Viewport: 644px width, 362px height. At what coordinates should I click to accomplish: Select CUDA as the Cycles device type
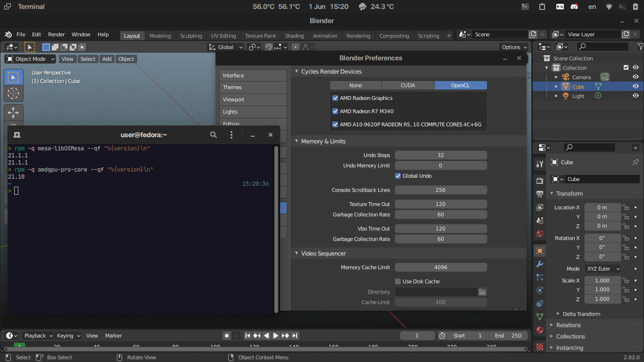(x=408, y=85)
